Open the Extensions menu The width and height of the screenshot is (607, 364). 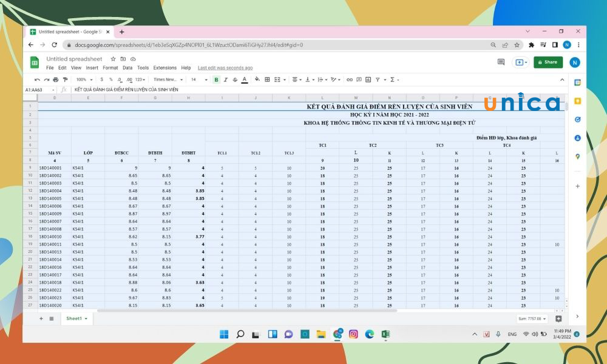[165, 68]
